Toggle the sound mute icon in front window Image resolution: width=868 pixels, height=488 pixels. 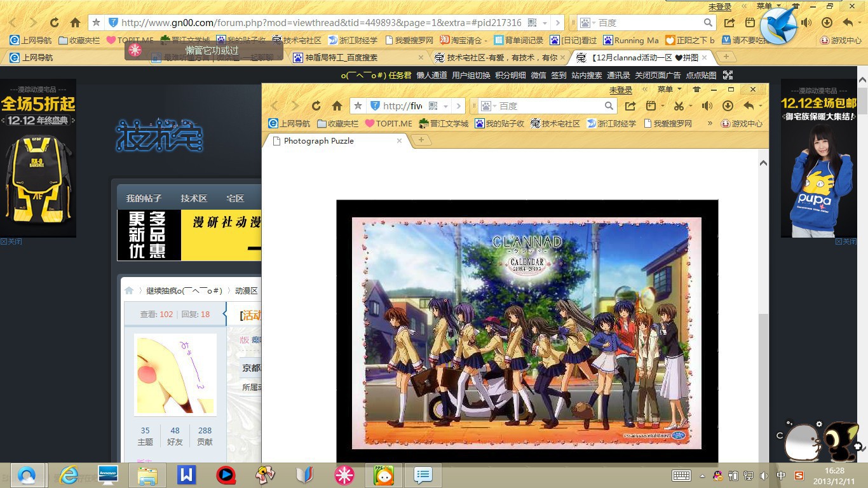pos(707,106)
